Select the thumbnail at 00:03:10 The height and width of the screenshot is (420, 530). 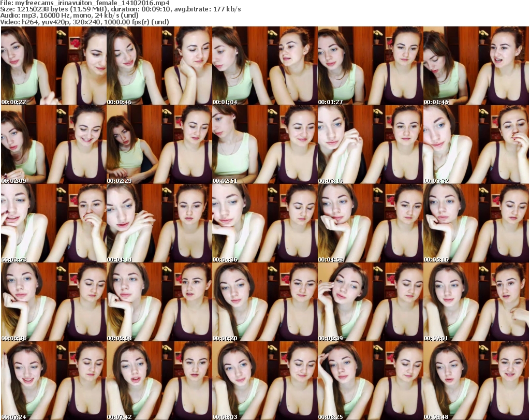pos(371,144)
